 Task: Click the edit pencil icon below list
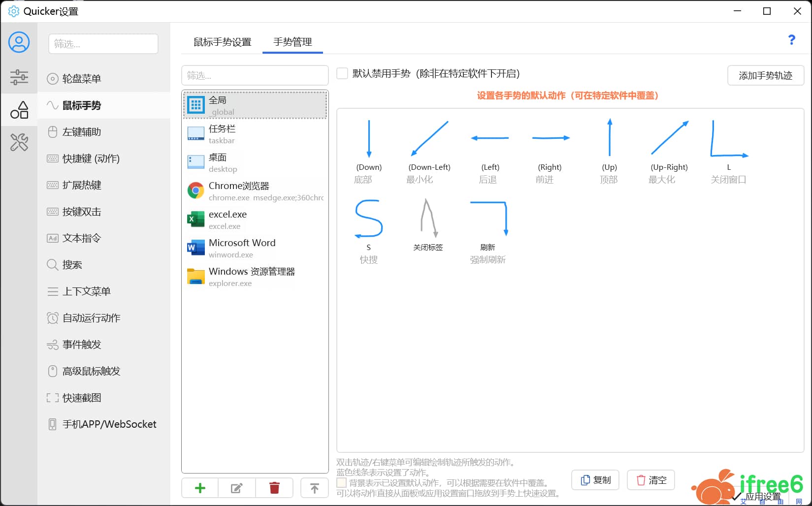click(x=237, y=488)
